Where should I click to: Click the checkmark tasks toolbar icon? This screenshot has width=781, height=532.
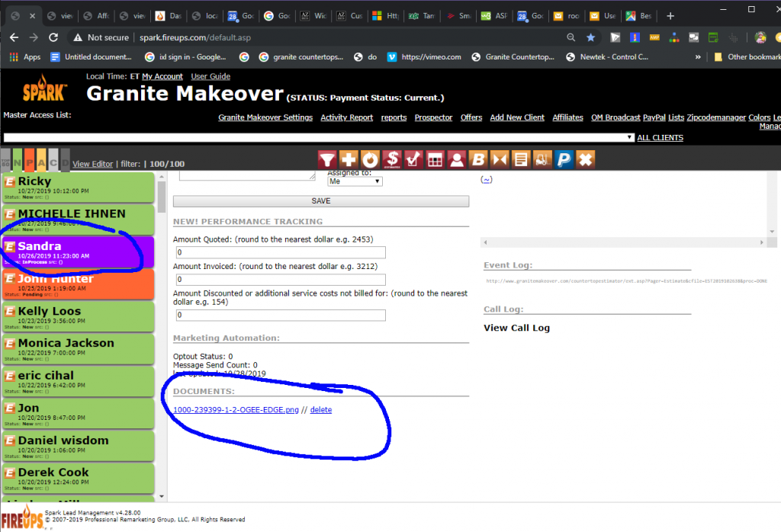click(x=413, y=160)
